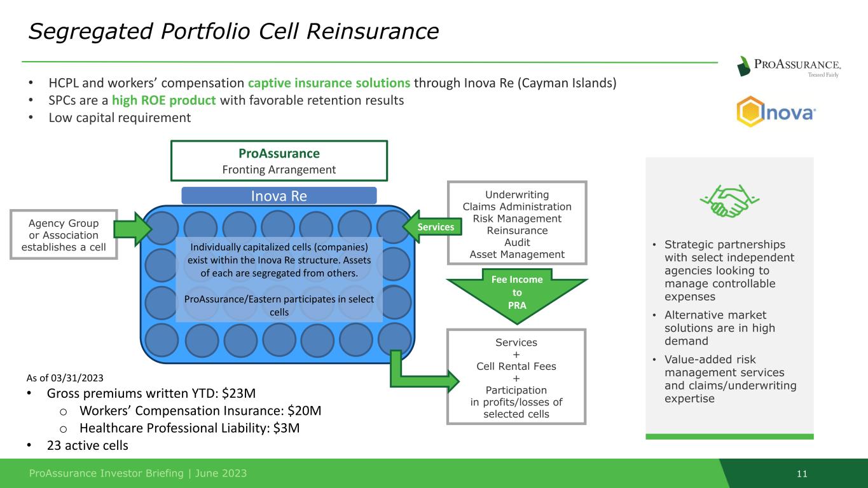Click the Services plus Cell Rental Fees box

[516, 377]
